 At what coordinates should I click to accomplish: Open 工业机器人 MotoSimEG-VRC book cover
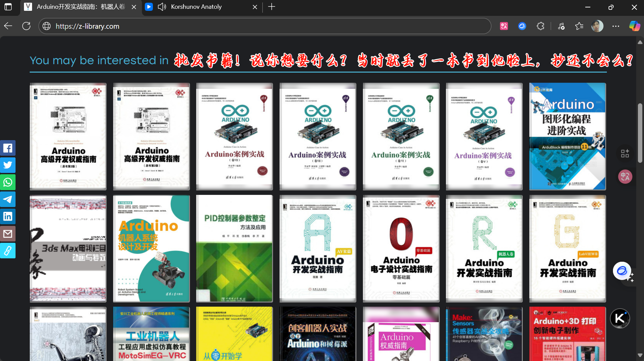click(152, 334)
